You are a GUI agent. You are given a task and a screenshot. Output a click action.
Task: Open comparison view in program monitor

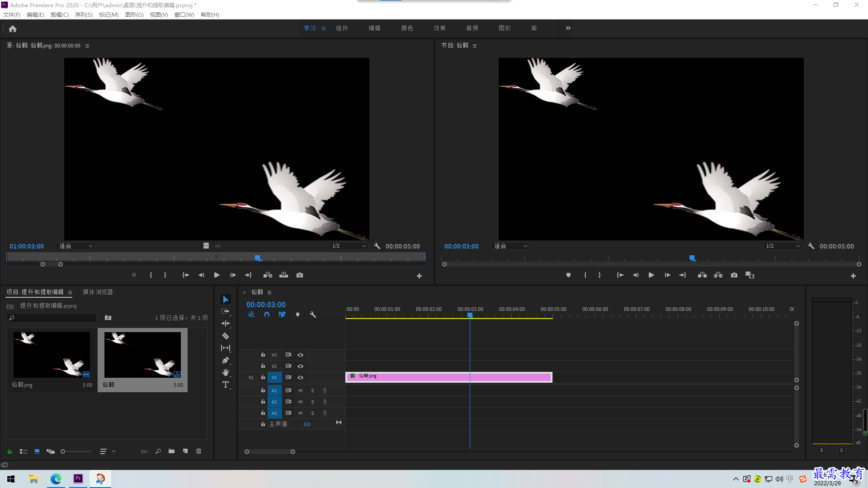click(x=750, y=275)
